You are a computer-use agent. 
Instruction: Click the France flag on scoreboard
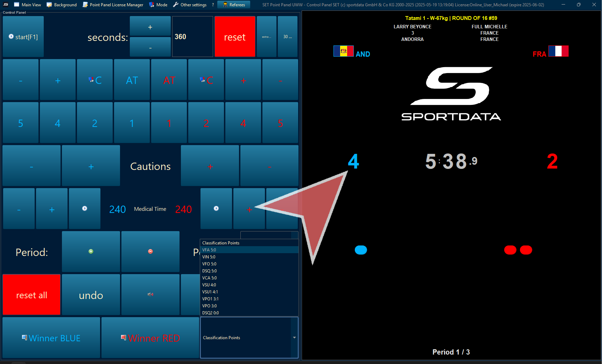558,51
